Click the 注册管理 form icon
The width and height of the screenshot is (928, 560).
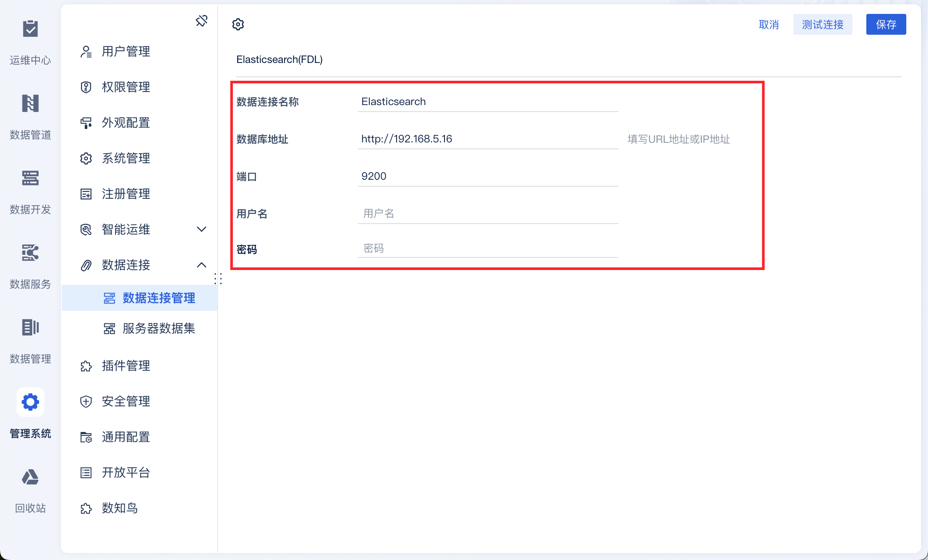[x=86, y=194]
